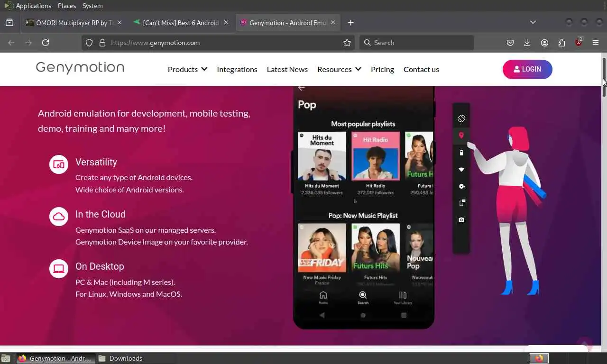Screen dimensions: 607x364
Task: Tap the New Music Friday playlist cover
Action: pyautogui.click(x=322, y=248)
